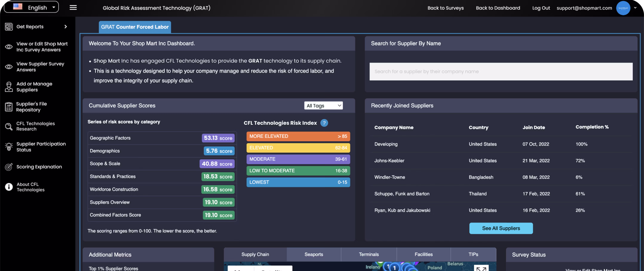
Task: Click the Add or Manage Suppliers person icon
Action: [9, 87]
